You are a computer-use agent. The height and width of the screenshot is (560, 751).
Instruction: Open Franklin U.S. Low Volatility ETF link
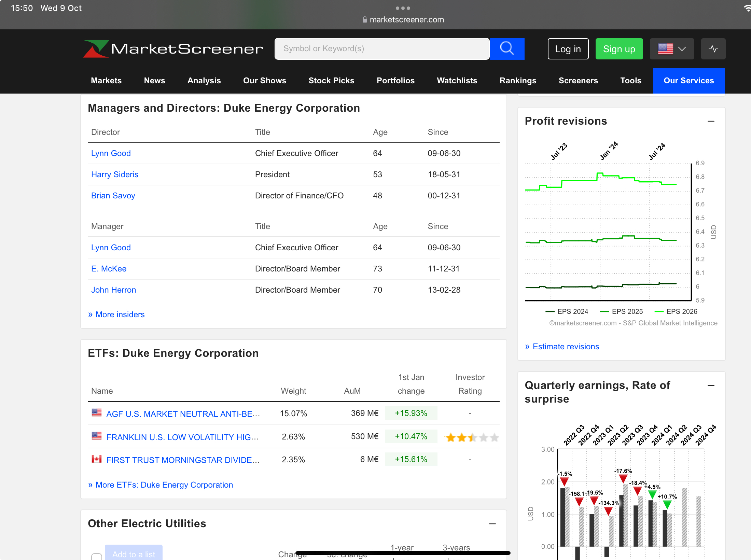(182, 437)
